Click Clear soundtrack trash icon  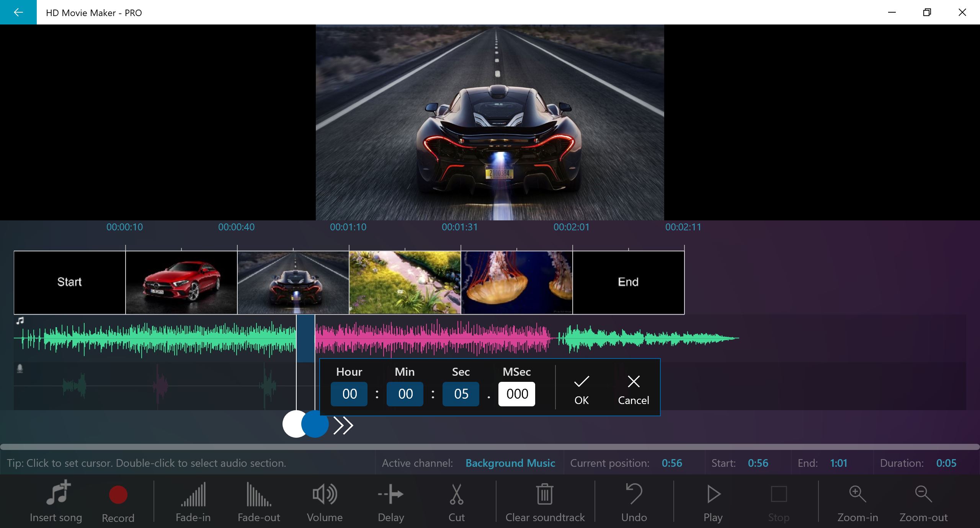point(545,494)
